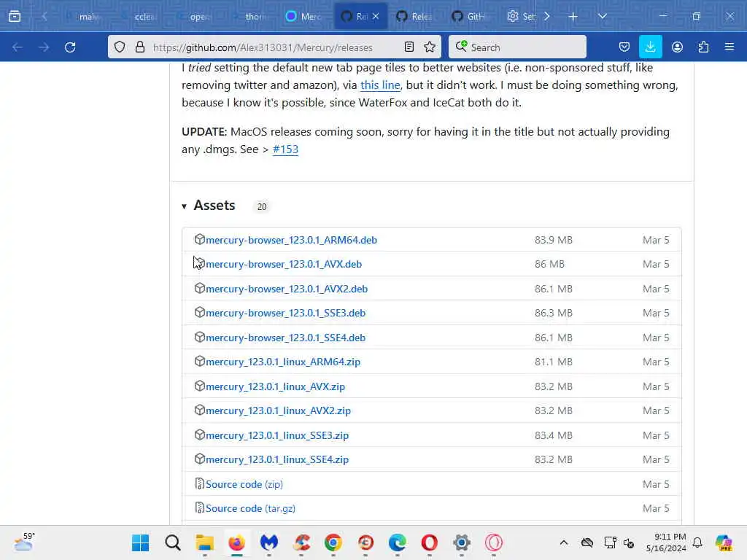Image resolution: width=747 pixels, height=560 pixels.
Task: Download mercury_123.0.1_linux_SSE3.zip
Action: click(x=277, y=435)
